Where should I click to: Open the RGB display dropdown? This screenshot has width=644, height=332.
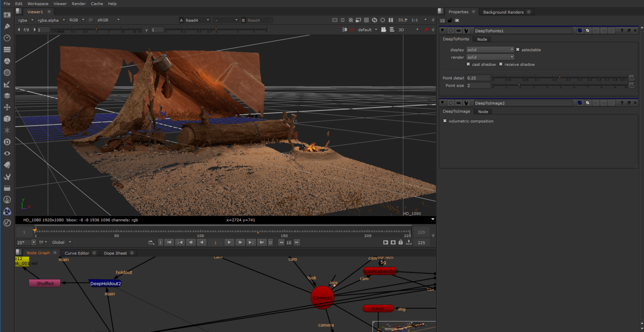coord(76,20)
